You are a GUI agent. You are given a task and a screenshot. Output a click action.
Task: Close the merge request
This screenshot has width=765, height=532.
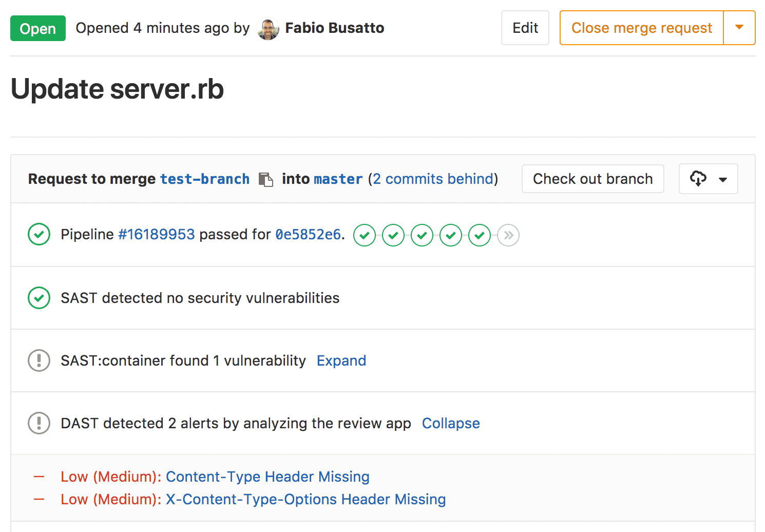[641, 28]
